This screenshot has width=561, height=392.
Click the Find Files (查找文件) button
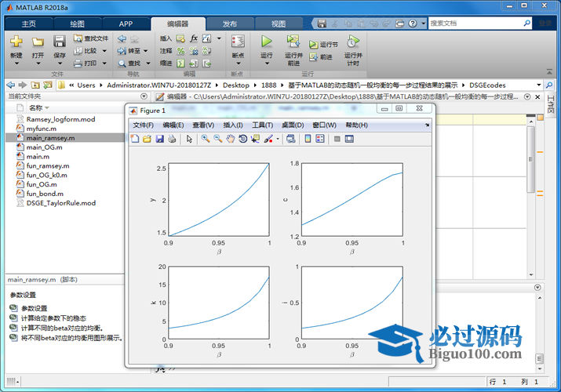point(91,38)
